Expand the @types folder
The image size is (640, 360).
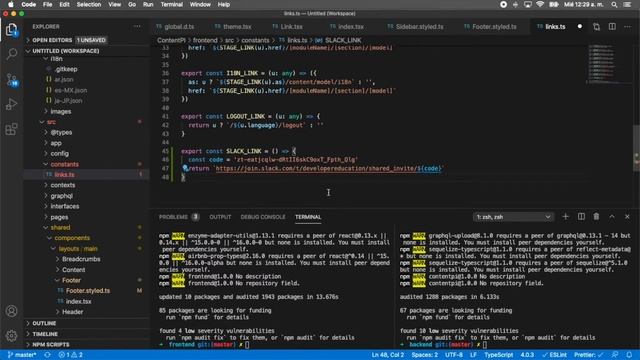pyautogui.click(x=87, y=133)
